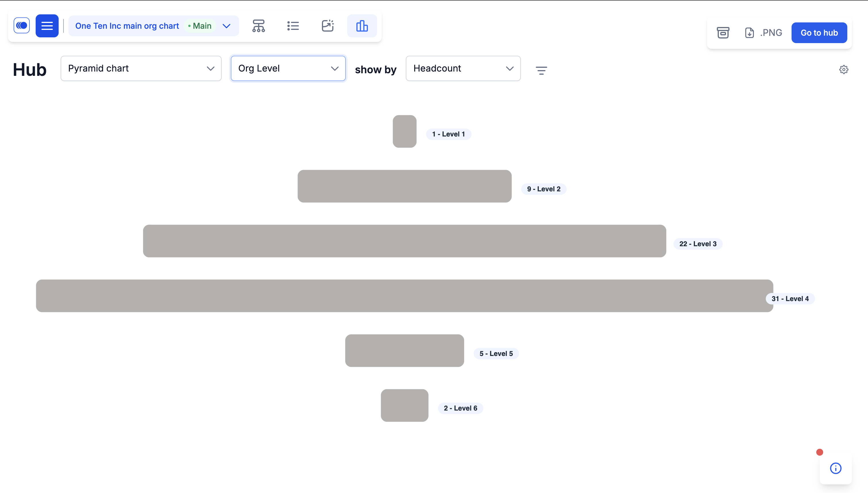This screenshot has height=493, width=868.
Task: Click the Level 4 pyramid bar
Action: pos(404,296)
